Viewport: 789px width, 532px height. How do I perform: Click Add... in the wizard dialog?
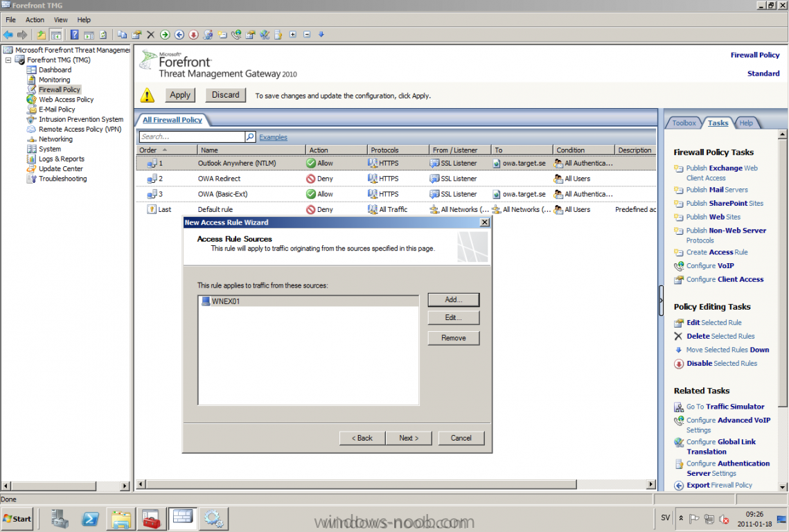pyautogui.click(x=453, y=299)
